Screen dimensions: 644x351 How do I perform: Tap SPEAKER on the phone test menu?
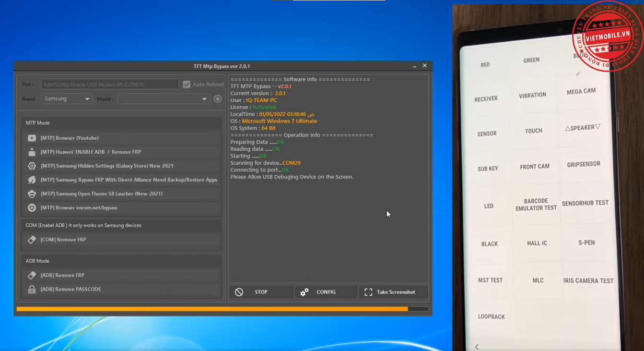click(583, 128)
